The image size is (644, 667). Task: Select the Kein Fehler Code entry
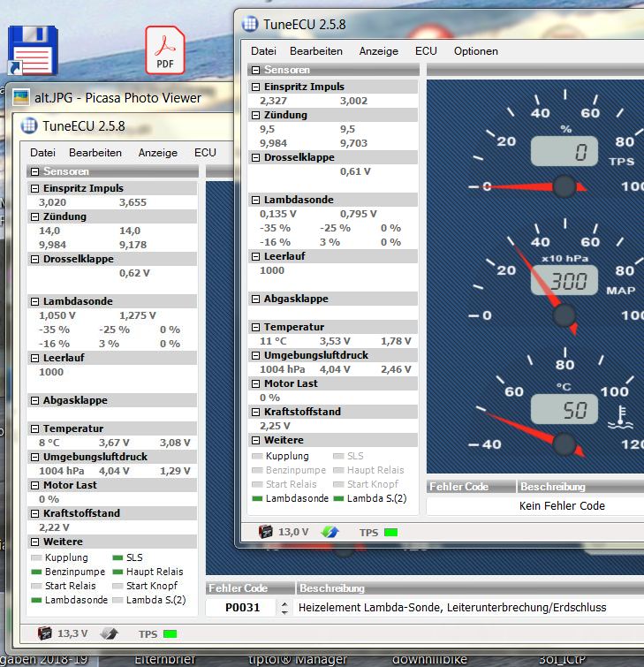click(x=562, y=506)
